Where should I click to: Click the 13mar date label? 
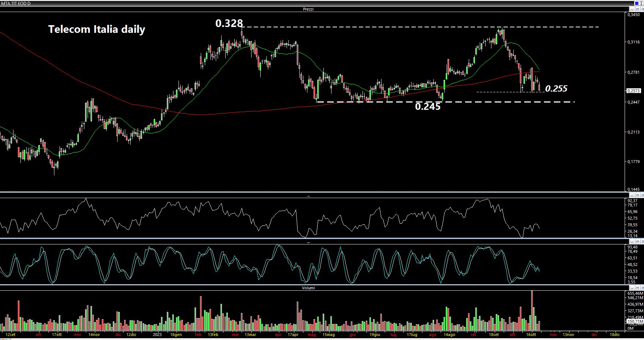coord(250,335)
